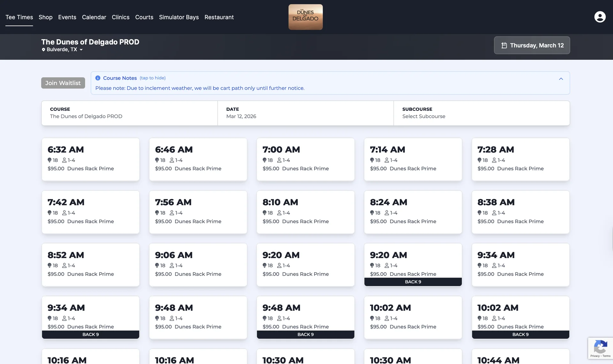Open the Restaurant menu item
This screenshot has height=364, width=613.
(x=219, y=17)
